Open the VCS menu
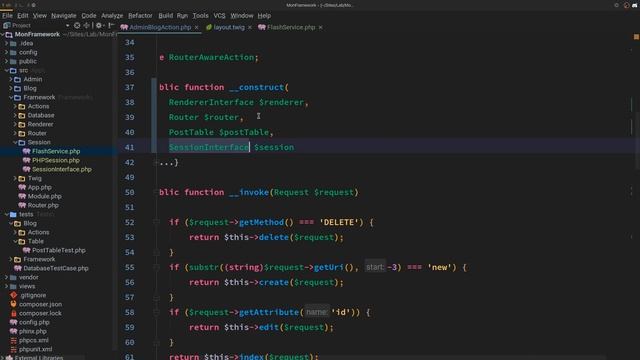The image size is (640, 360). pyautogui.click(x=219, y=16)
